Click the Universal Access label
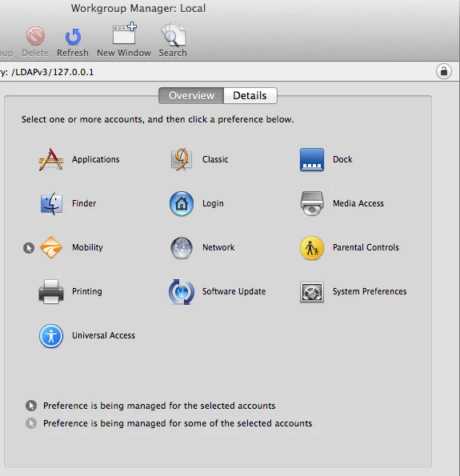Image resolution: width=460 pixels, height=476 pixels. point(103,335)
